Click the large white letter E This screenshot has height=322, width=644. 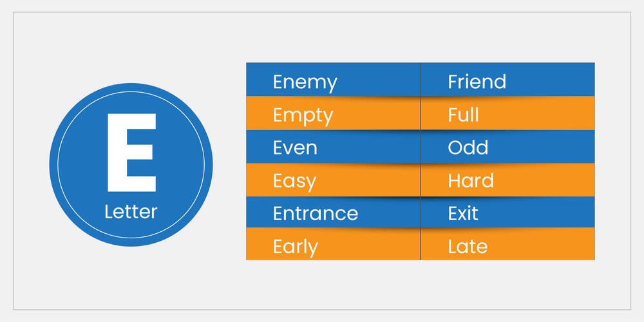tap(131, 152)
